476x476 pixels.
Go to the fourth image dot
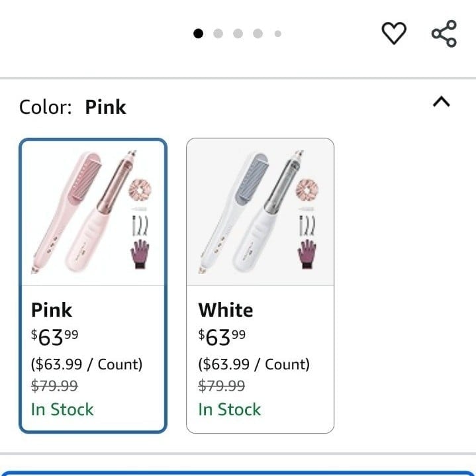(x=258, y=33)
